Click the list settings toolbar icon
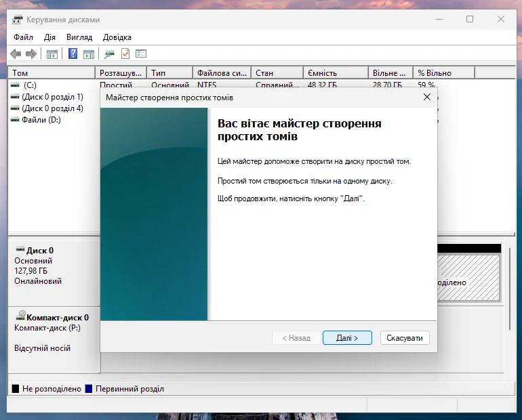This screenshot has width=522, height=420. tap(141, 54)
